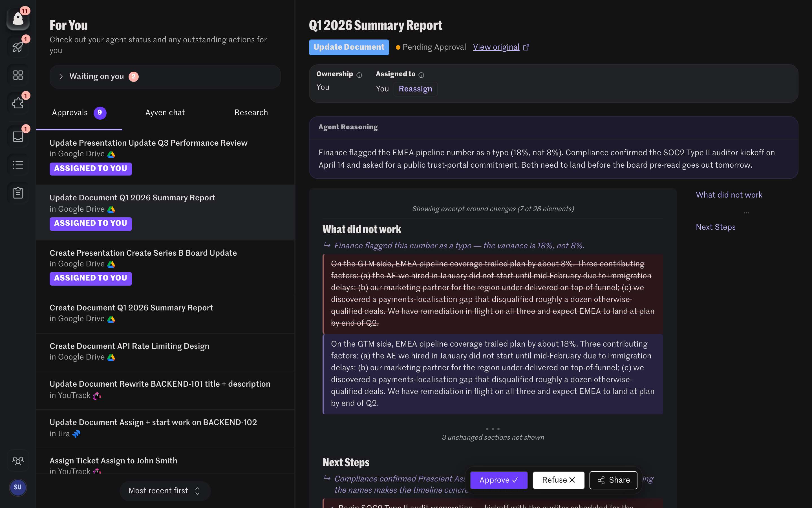Screen dimensions: 812x508
Task: Click the YouTrack icon on BACKEND-101 row
Action: coord(97,396)
